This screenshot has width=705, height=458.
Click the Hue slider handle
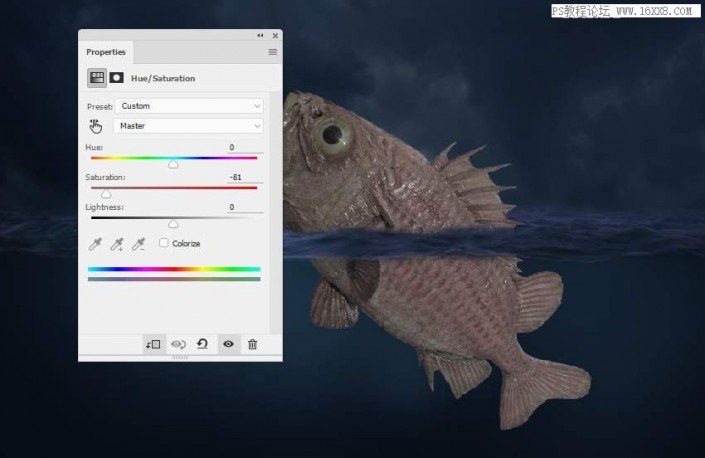173,165
